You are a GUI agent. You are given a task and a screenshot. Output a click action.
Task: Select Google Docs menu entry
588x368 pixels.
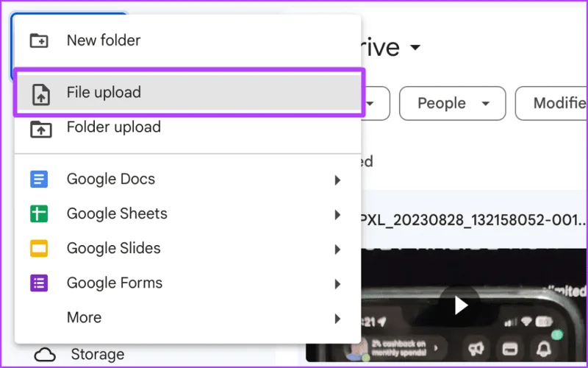(x=187, y=179)
